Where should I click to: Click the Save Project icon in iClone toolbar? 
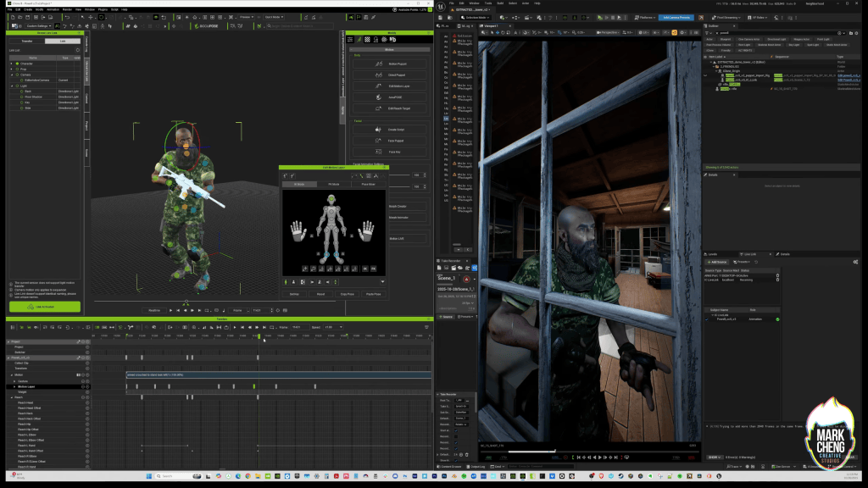[27, 17]
